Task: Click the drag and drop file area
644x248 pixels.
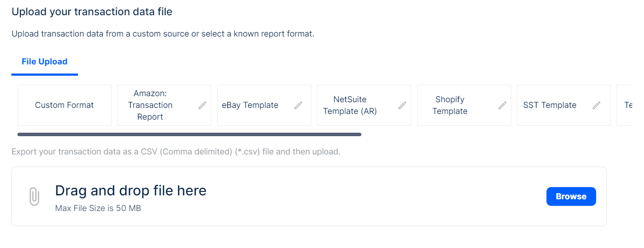Action: (305, 197)
